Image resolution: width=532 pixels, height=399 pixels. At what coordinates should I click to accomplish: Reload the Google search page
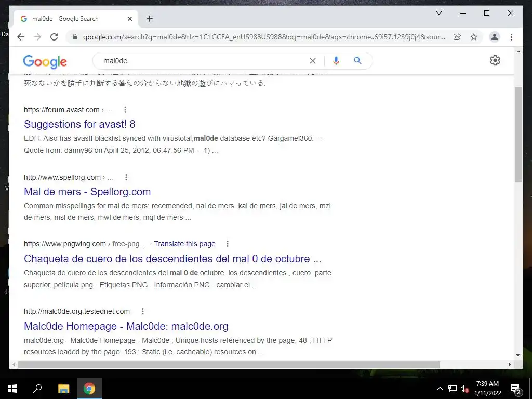pos(54,37)
